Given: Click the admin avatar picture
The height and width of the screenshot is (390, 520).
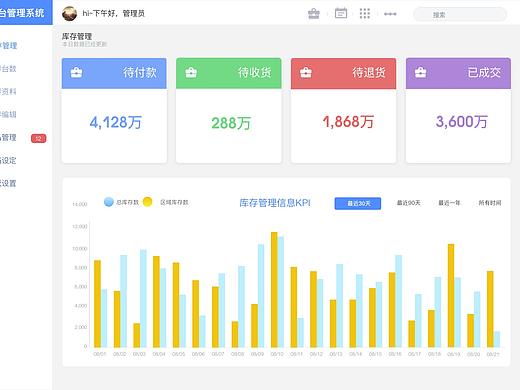Looking at the screenshot, I should tap(69, 14).
